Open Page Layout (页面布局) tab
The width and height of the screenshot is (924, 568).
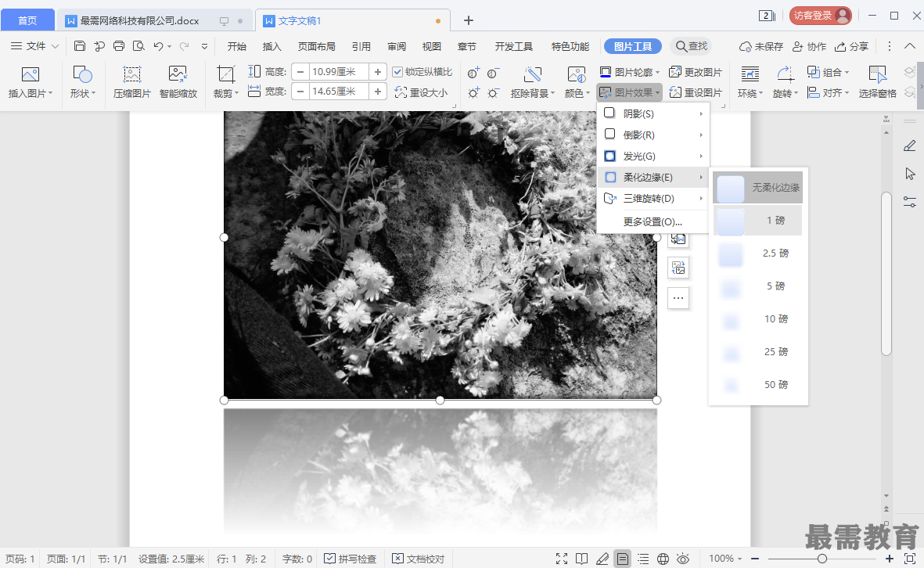[316, 46]
